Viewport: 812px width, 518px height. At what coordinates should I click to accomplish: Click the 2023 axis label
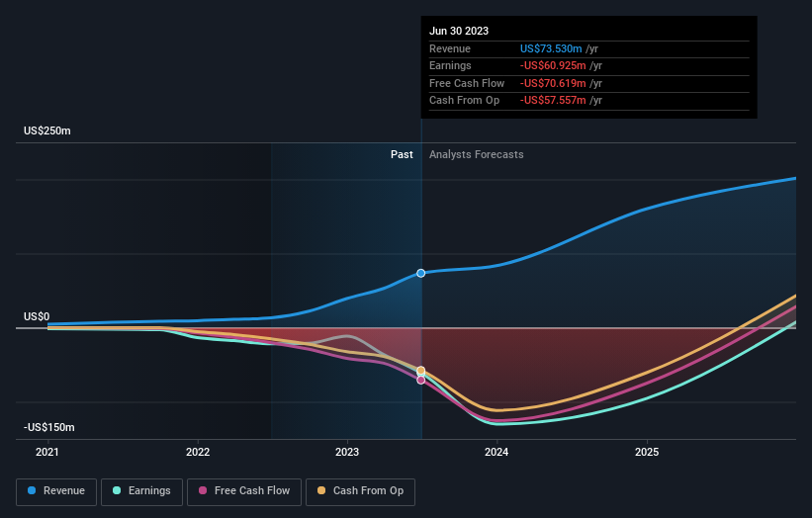pyautogui.click(x=347, y=453)
